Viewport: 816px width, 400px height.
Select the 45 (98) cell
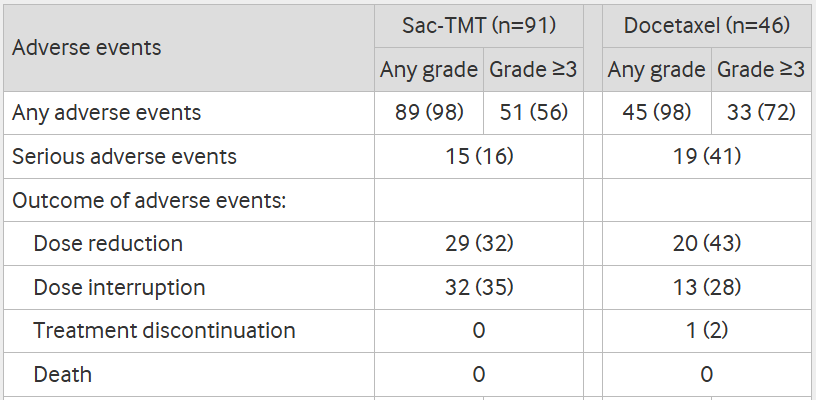[657, 113]
